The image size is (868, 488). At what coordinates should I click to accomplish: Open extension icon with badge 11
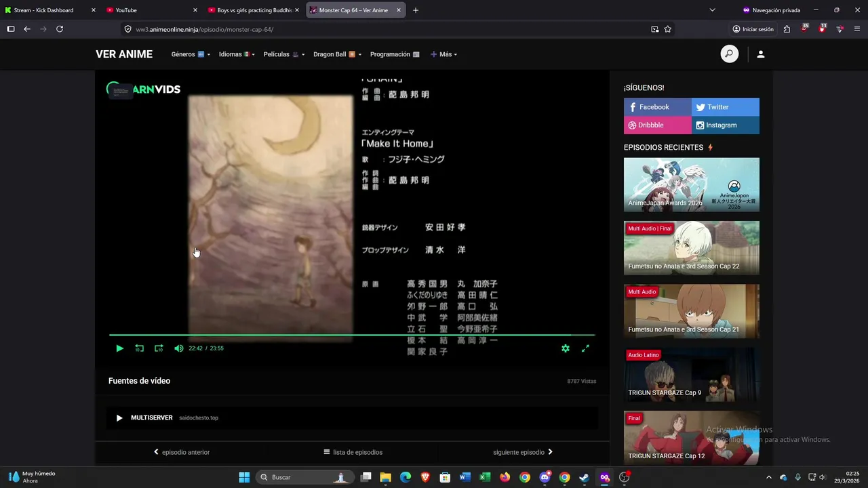pyautogui.click(x=822, y=28)
